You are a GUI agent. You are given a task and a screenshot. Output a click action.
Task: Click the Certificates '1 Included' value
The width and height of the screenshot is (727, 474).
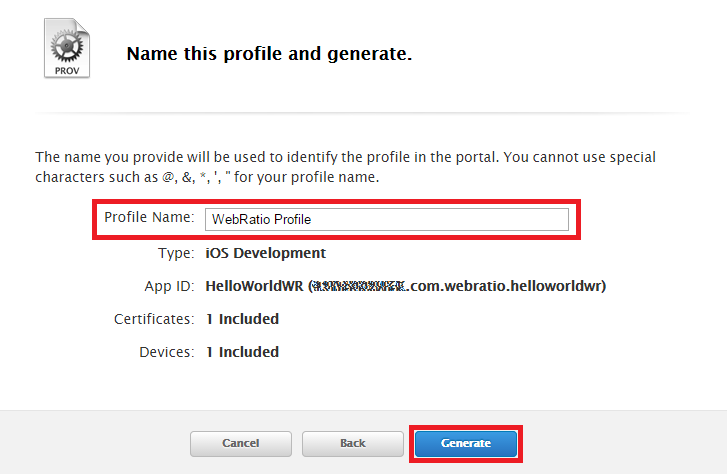(242, 319)
